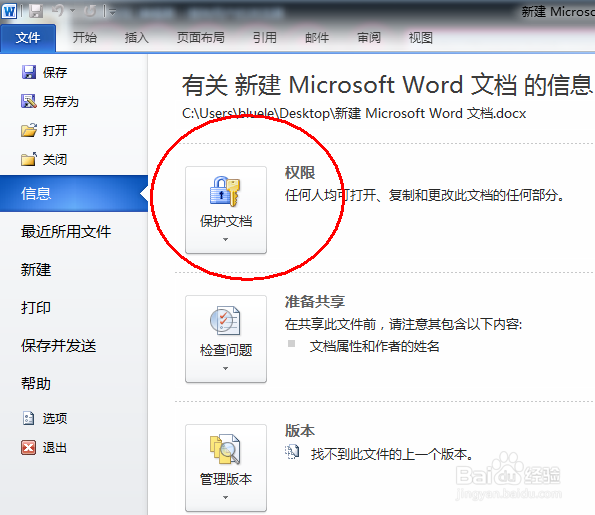595x515 pixels.
Task: Click the 管理版本 documents magnifier icon
Action: coord(225,449)
